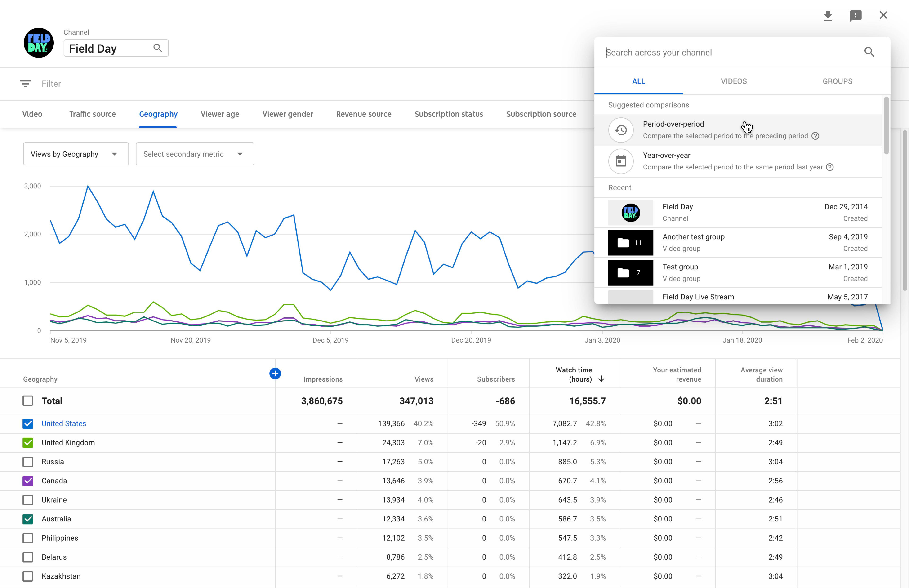
Task: Open the Select secondary metric dropdown
Action: click(x=195, y=154)
